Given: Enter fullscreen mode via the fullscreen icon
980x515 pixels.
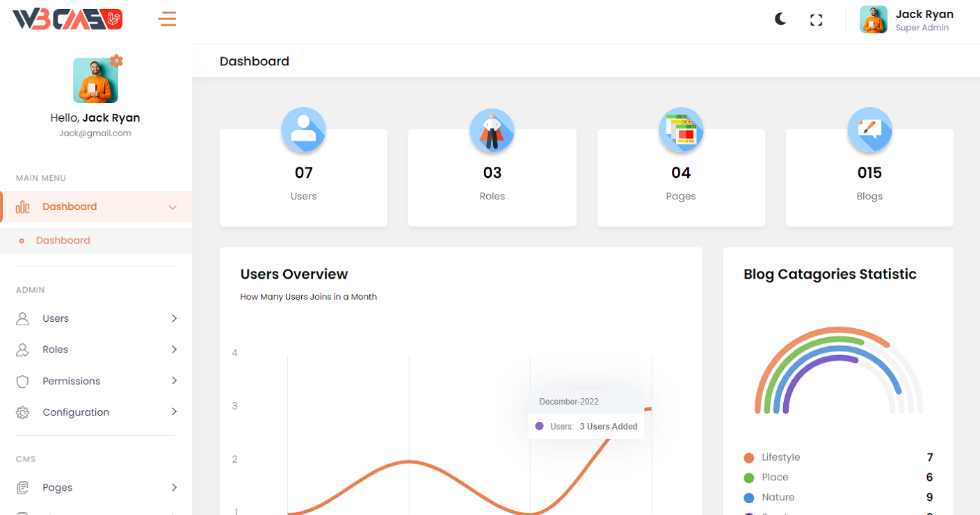Looking at the screenshot, I should point(817,20).
